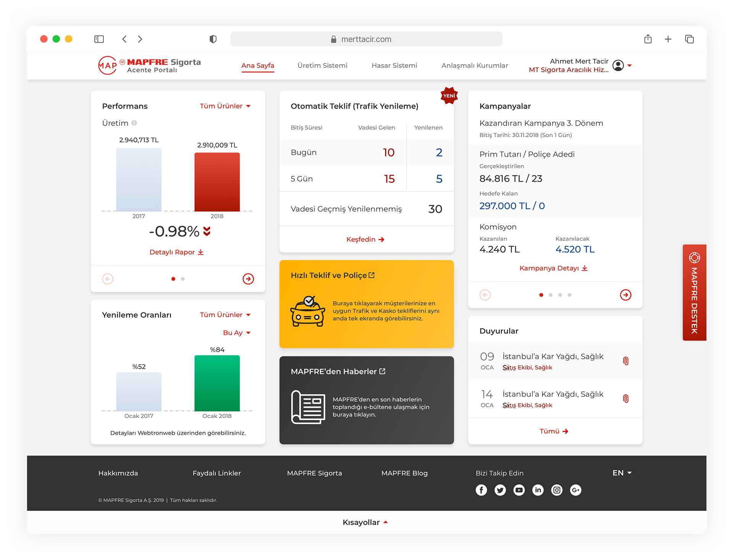Open the privacy shield icon
The width and height of the screenshot is (733, 560).
click(213, 39)
